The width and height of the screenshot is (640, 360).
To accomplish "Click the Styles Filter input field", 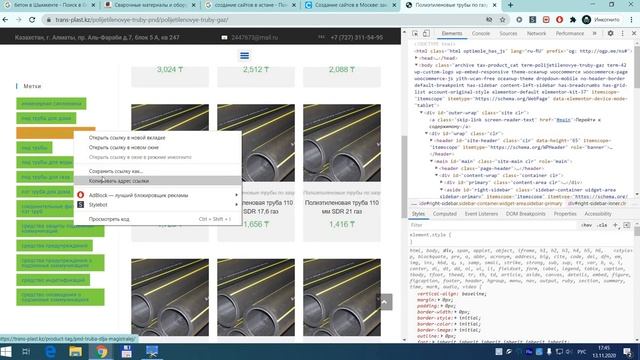I will coord(493,225).
